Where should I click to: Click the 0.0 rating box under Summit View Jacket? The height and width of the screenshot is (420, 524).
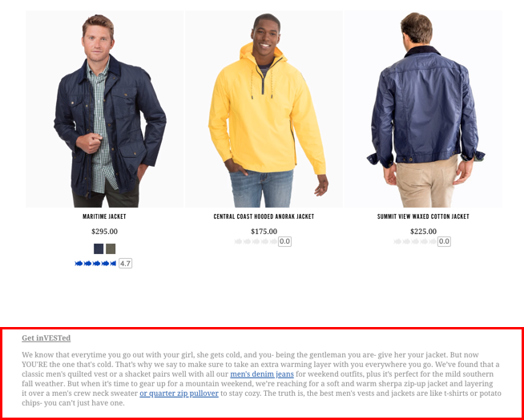444,241
